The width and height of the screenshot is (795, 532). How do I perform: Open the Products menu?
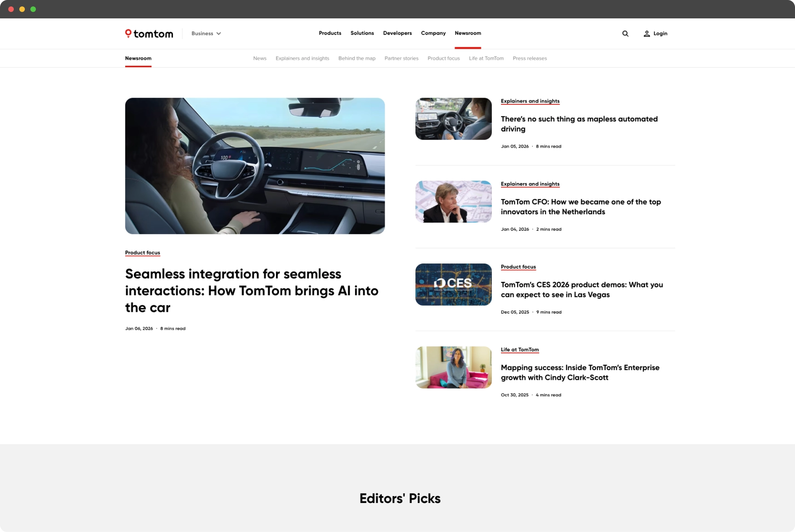click(x=330, y=33)
